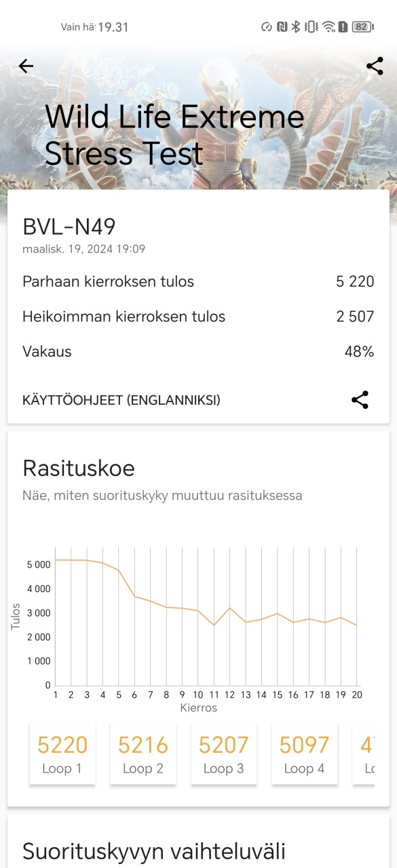Select the Loop 1 score card 5220

point(62,754)
